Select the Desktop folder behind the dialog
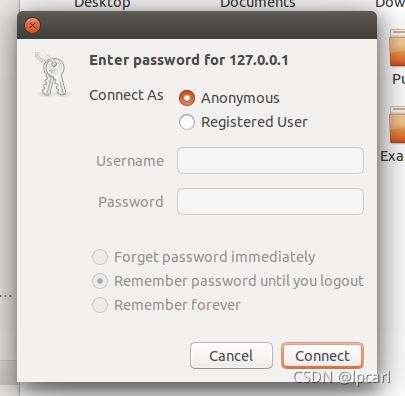405x396 pixels. (102, 4)
